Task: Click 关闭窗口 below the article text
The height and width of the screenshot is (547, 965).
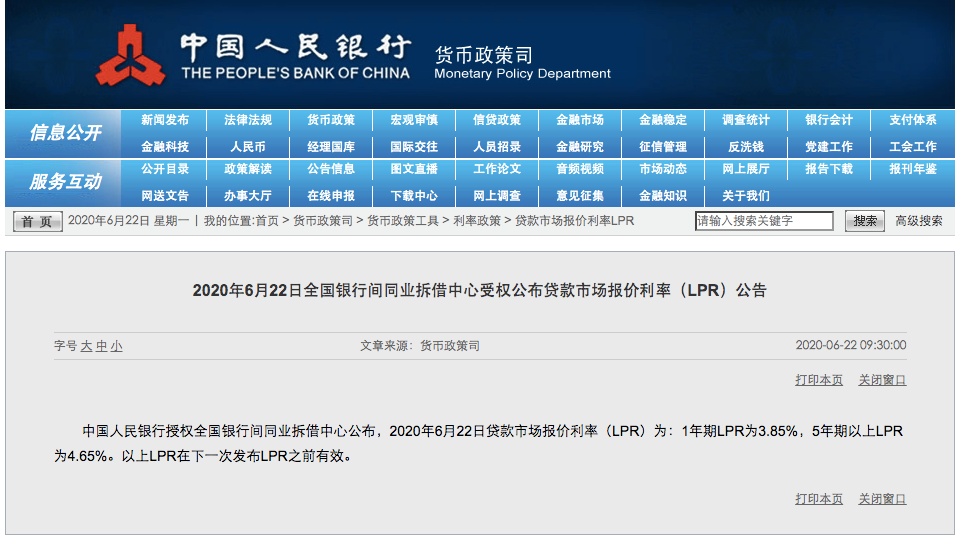Action: click(882, 499)
